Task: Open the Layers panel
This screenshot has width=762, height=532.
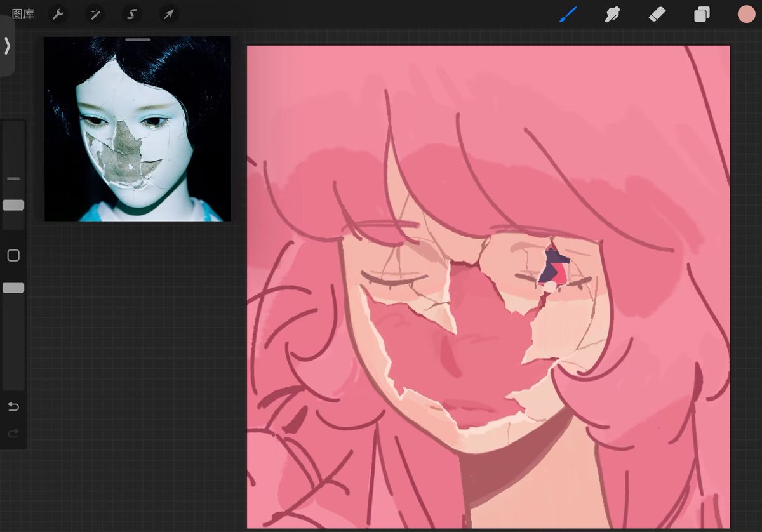Action: pyautogui.click(x=702, y=14)
